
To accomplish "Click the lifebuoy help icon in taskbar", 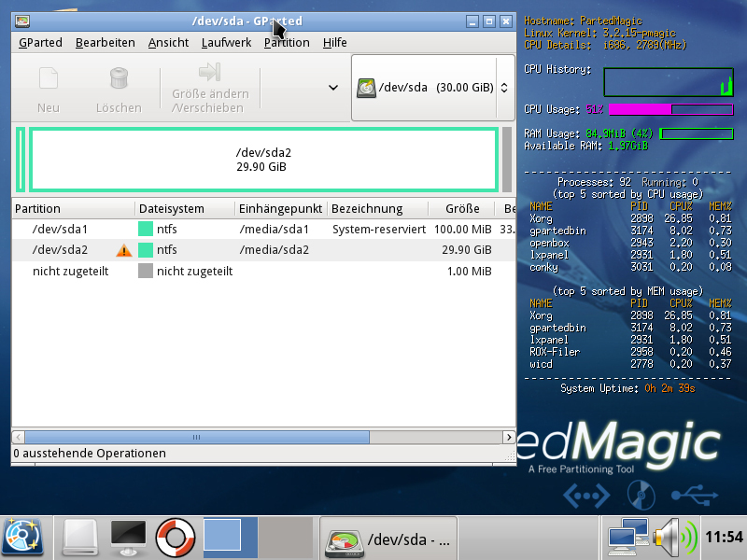I will (x=176, y=539).
